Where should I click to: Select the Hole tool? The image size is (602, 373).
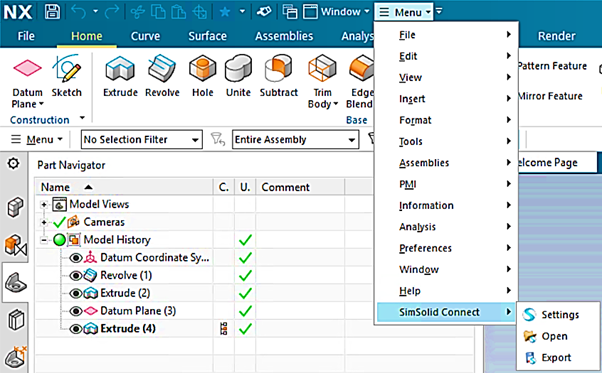[203, 76]
